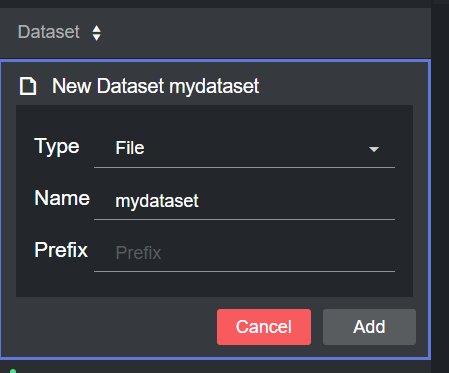Click the Name field containing mydataset
This screenshot has height=373, width=449.
pos(244,201)
